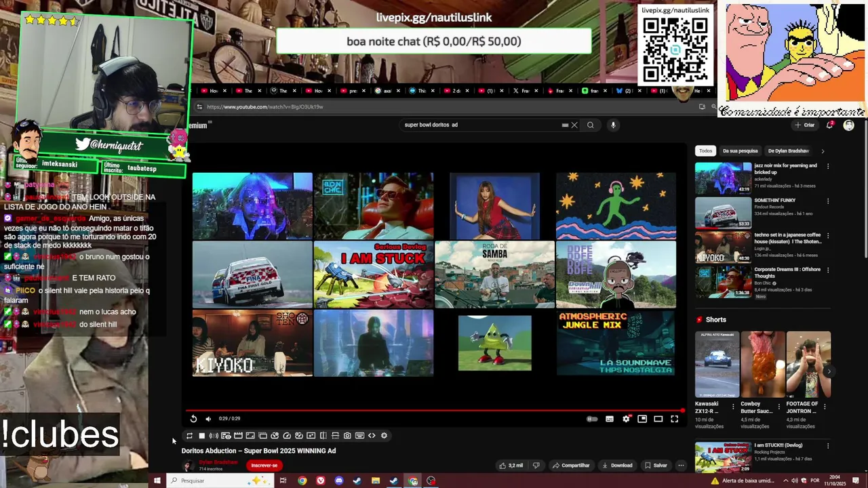
Task: Click the browser address bar URL
Action: point(265,107)
